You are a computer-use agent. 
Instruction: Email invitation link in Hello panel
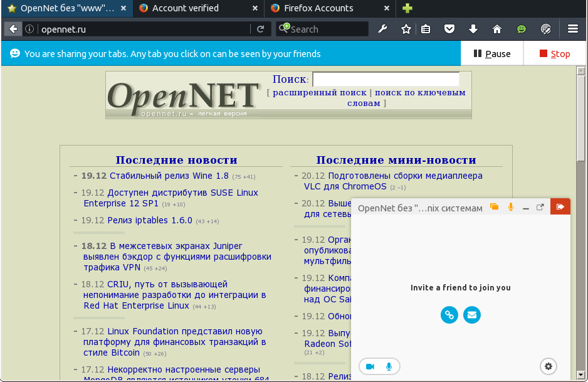[472, 314]
